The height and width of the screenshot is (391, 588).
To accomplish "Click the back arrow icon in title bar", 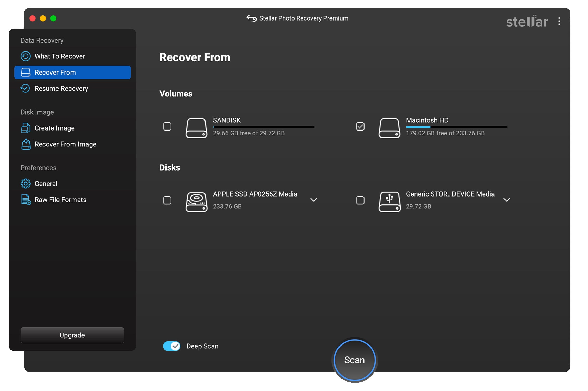I will [x=251, y=18].
